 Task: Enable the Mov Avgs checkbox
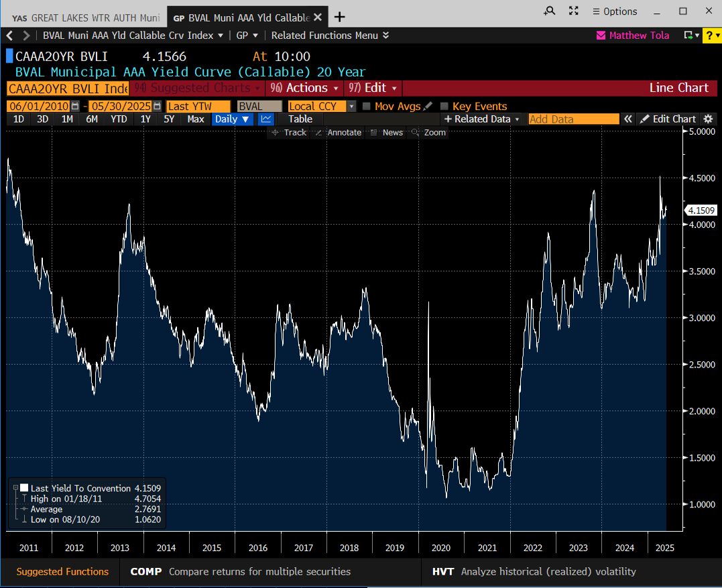point(367,106)
